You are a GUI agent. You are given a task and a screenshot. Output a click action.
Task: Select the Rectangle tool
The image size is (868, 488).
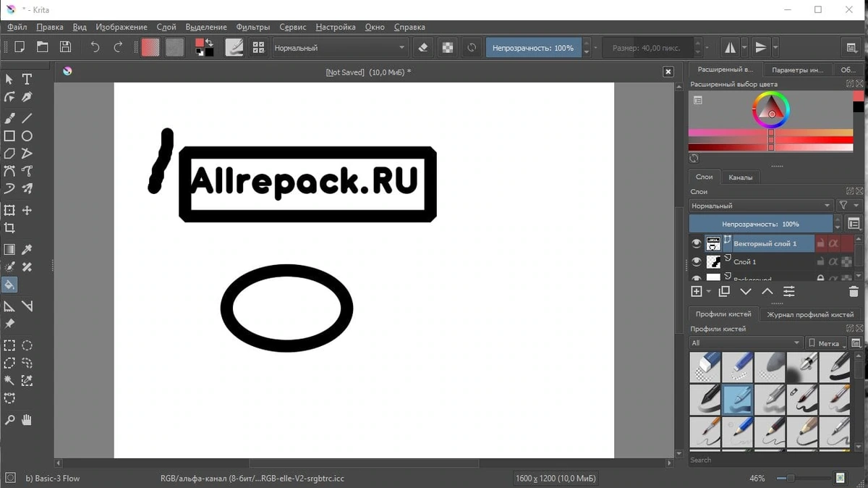(9, 135)
